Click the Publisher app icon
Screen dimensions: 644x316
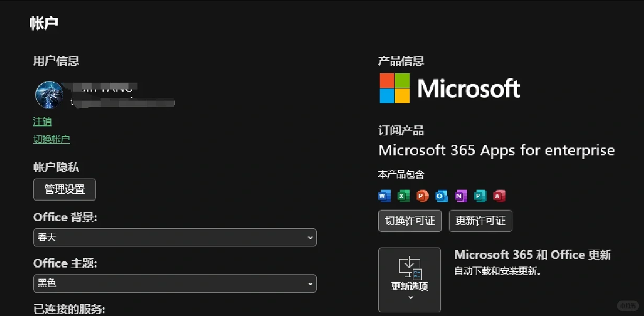(480, 196)
